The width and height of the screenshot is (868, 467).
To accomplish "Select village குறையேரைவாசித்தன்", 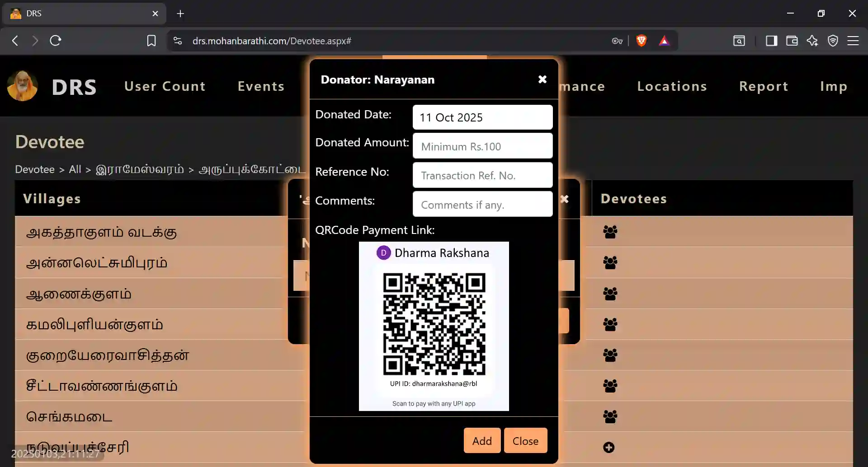I will [x=108, y=355].
